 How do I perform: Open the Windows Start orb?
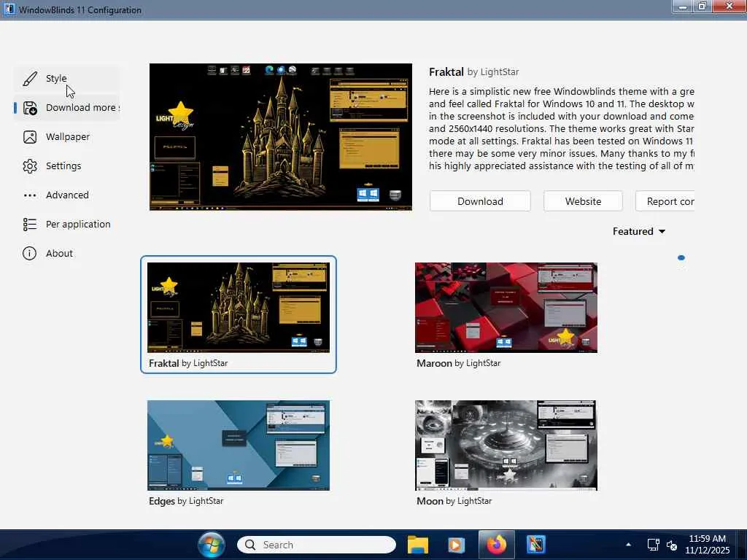(x=211, y=545)
